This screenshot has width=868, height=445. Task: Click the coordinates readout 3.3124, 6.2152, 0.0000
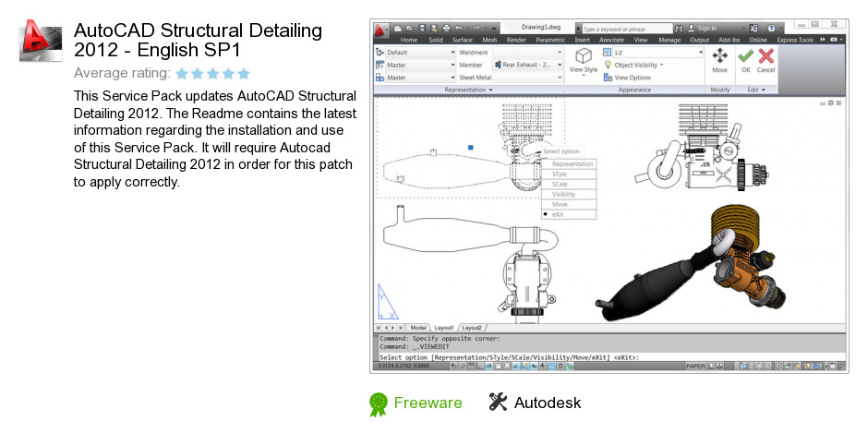pyautogui.click(x=404, y=366)
